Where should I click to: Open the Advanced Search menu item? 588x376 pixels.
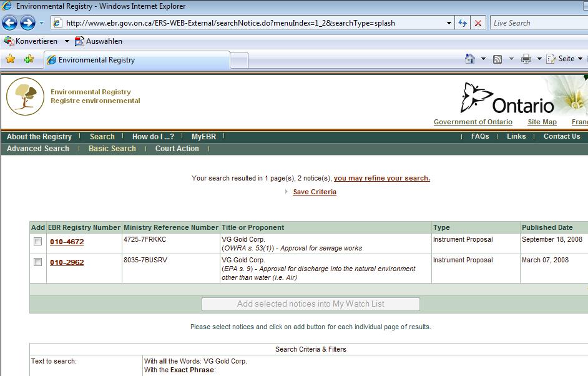[x=38, y=149]
